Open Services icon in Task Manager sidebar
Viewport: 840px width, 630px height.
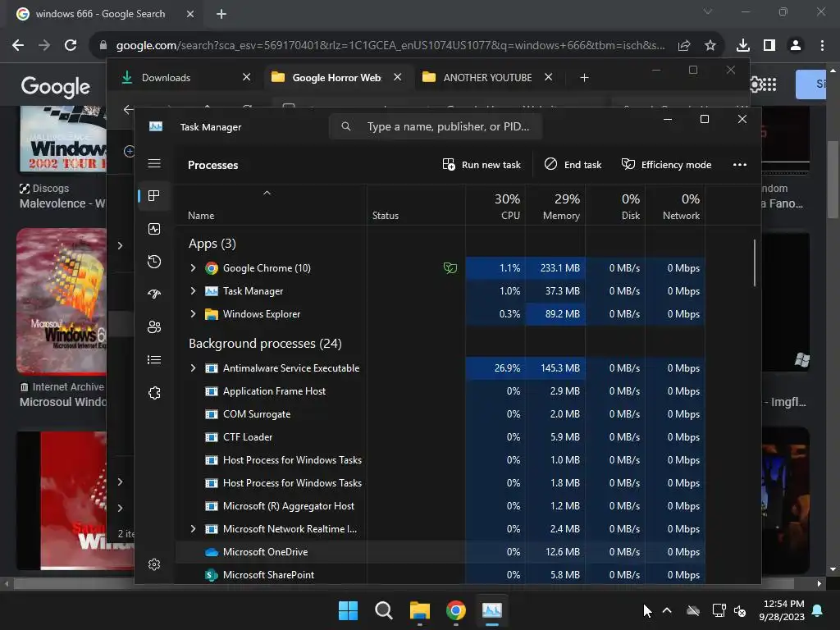[154, 393]
